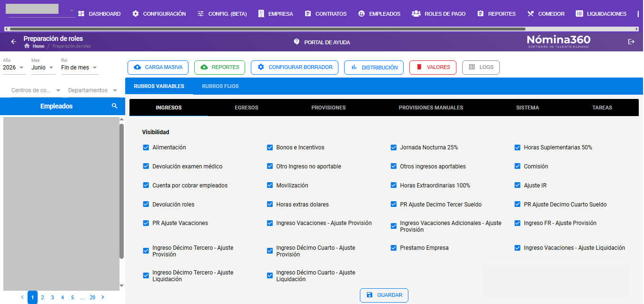Open the Tareas tab

click(602, 108)
